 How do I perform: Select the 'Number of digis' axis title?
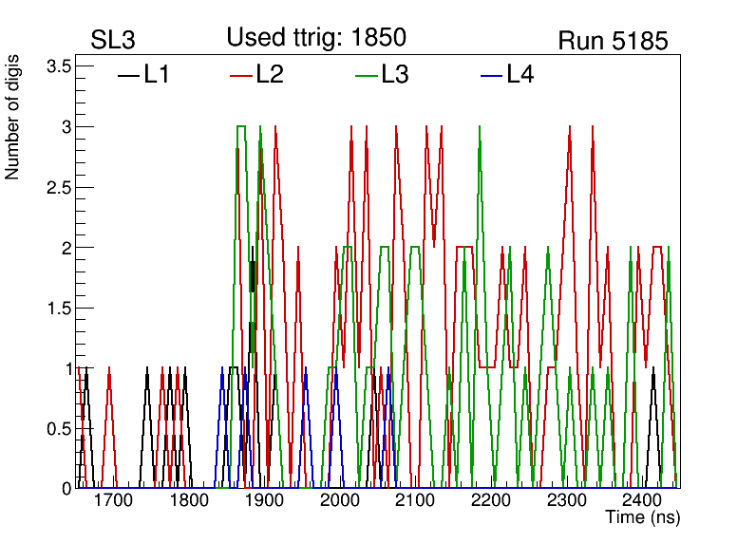[13, 124]
